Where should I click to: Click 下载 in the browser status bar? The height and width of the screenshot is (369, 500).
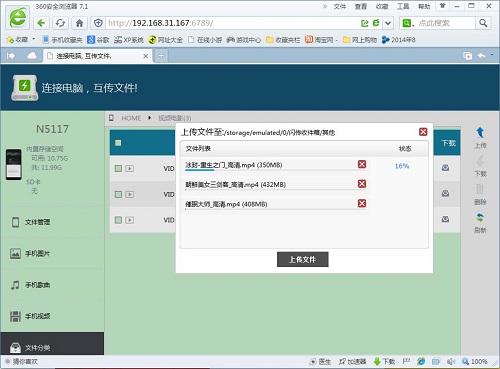[384, 361]
